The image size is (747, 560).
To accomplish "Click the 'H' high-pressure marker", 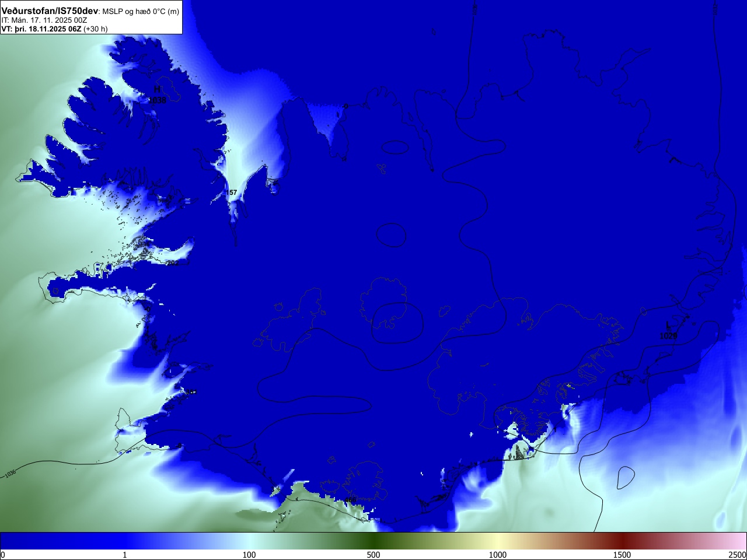I will coord(157,89).
